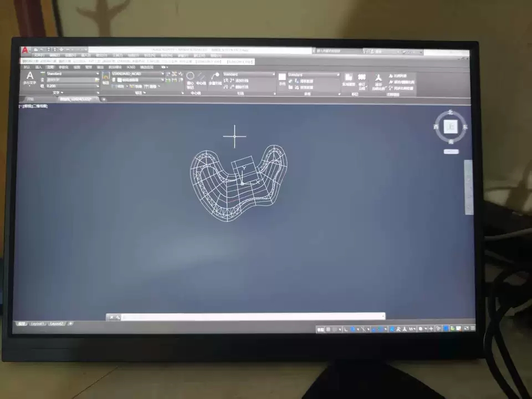The height and width of the screenshot is (399, 532).
Task: Click the New drawing icon in quick access toolbar
Action: [x=35, y=49]
